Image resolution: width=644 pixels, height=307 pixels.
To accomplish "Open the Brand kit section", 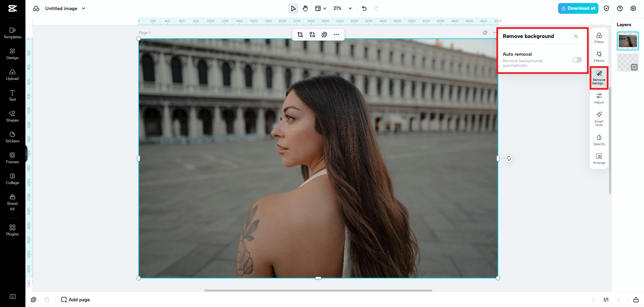I will tap(12, 202).
